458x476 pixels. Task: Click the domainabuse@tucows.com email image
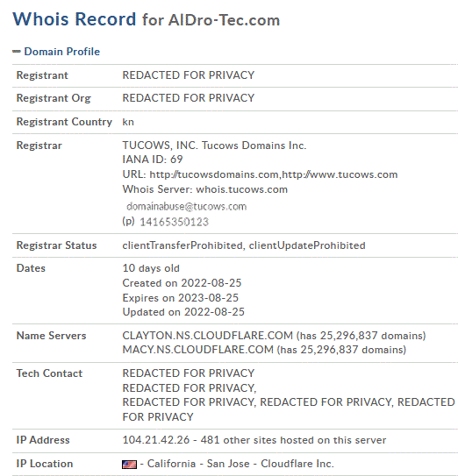(186, 206)
